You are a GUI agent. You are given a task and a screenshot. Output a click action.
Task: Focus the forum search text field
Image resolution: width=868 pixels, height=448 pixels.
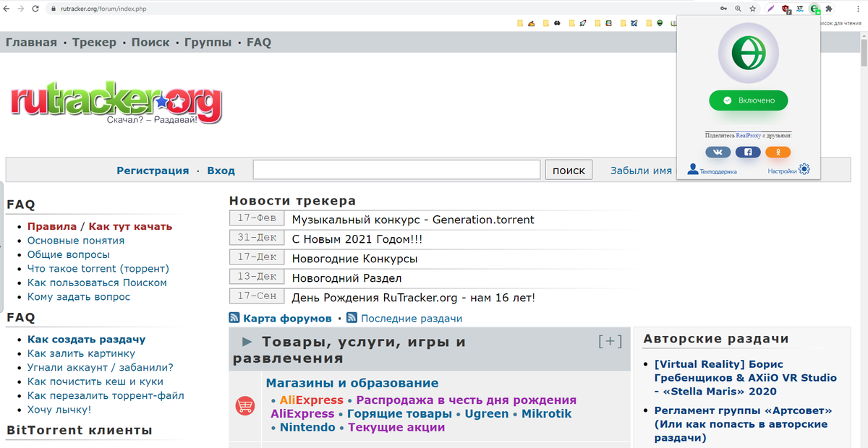[396, 170]
